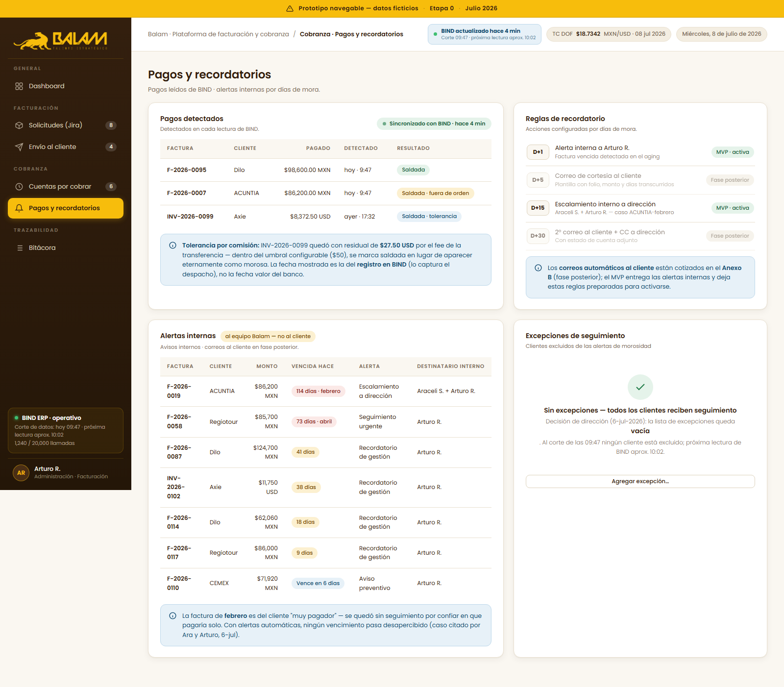Open Cuentas por cobrar
The width and height of the screenshot is (784, 687).
pos(66,187)
